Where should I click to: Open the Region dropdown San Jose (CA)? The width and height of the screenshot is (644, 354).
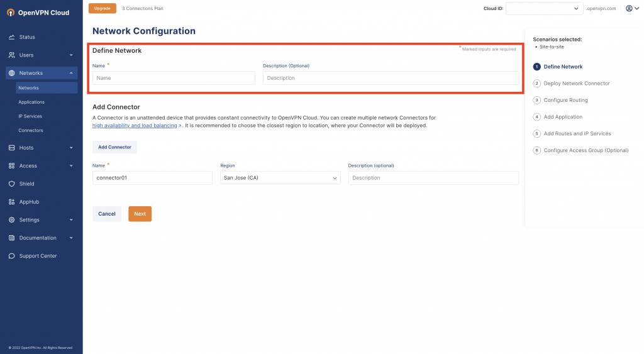coord(280,178)
